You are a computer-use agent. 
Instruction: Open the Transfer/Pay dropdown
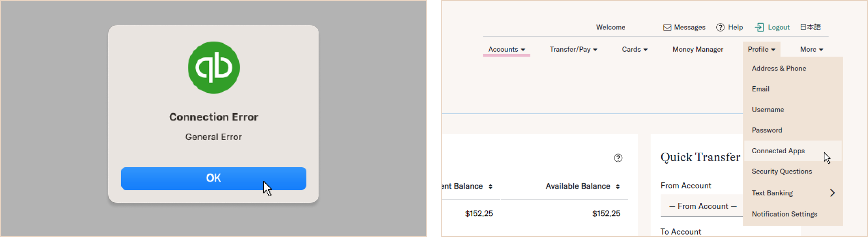pos(573,49)
